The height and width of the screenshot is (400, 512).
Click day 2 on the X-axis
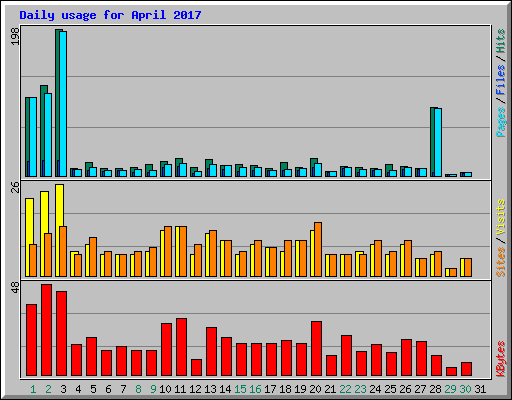[48, 389]
